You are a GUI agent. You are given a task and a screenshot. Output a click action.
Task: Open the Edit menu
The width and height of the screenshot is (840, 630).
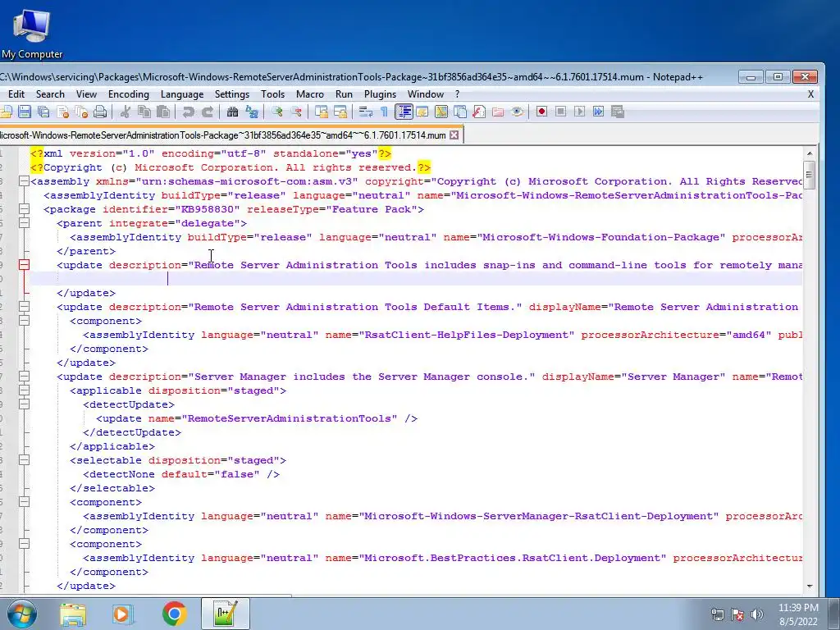pos(16,94)
